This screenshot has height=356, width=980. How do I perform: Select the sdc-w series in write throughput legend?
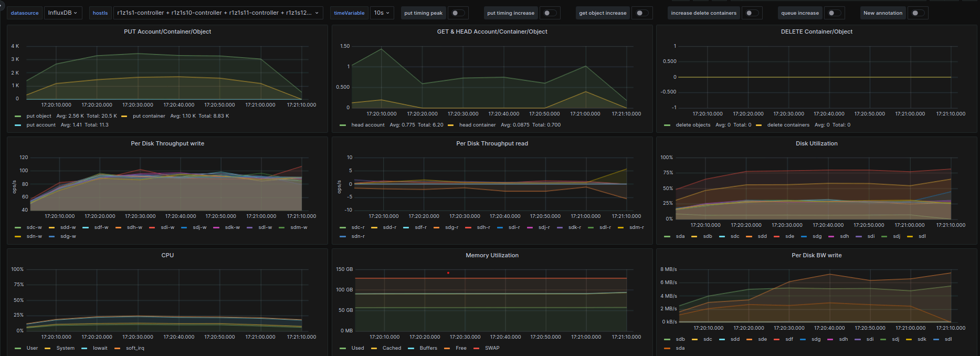(x=34, y=227)
